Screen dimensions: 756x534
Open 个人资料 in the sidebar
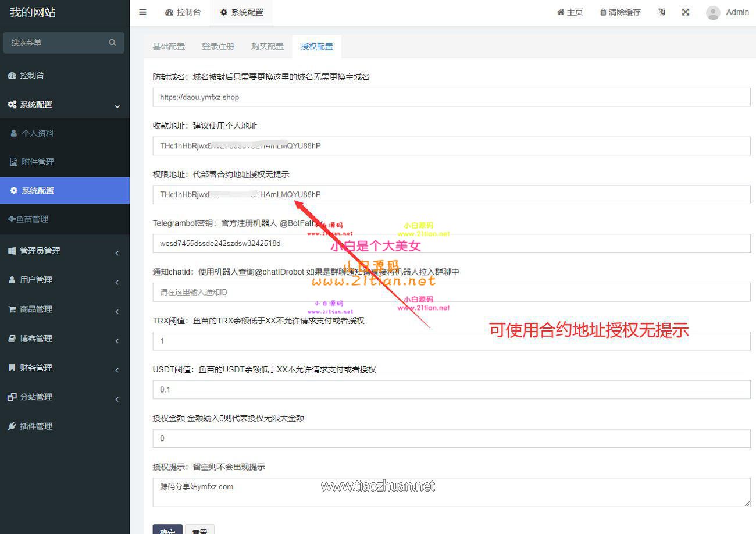65,133
